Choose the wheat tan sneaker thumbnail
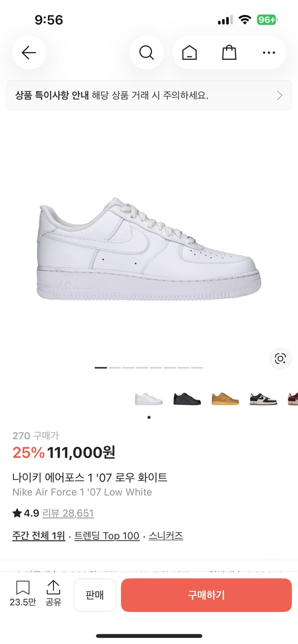298x644 pixels. click(x=225, y=399)
